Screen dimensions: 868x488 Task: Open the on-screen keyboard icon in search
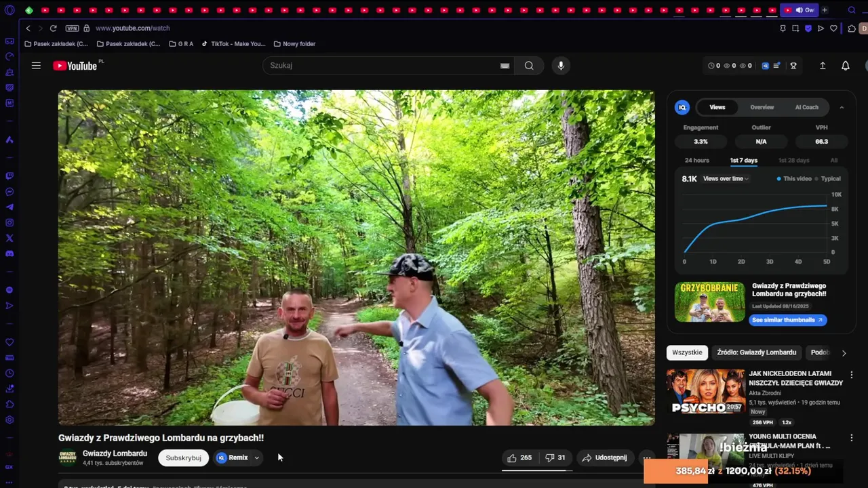point(505,66)
